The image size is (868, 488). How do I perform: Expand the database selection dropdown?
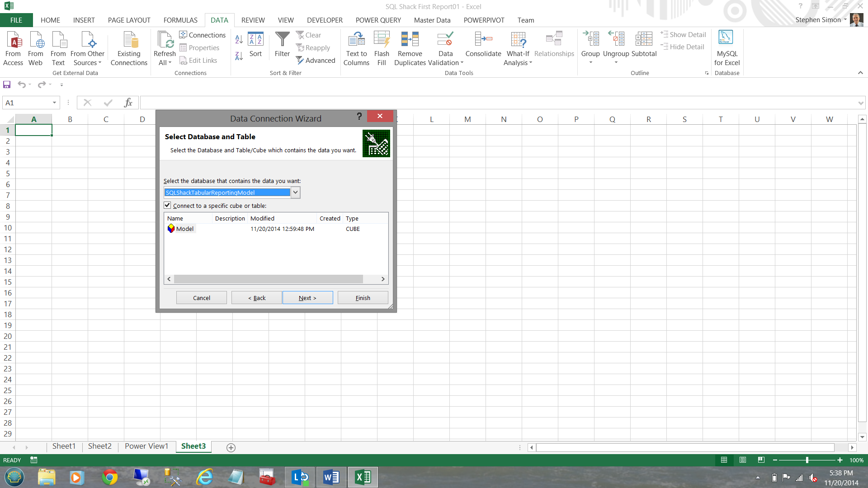[x=295, y=192]
